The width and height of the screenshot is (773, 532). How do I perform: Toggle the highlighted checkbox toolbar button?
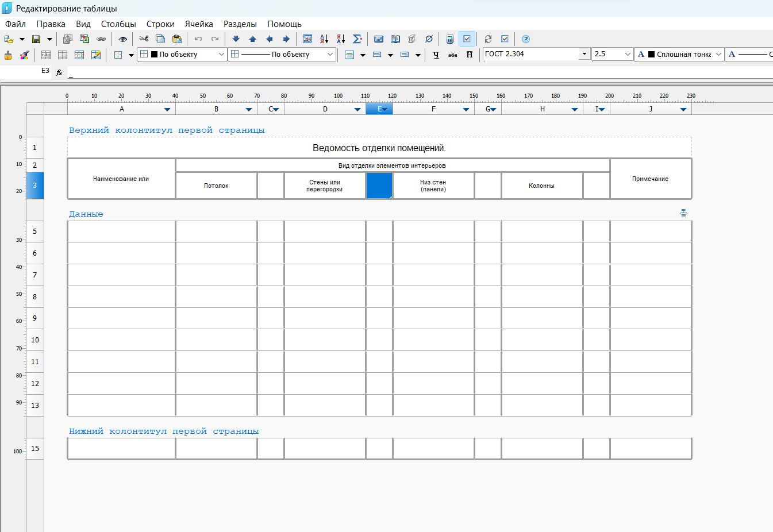click(467, 39)
